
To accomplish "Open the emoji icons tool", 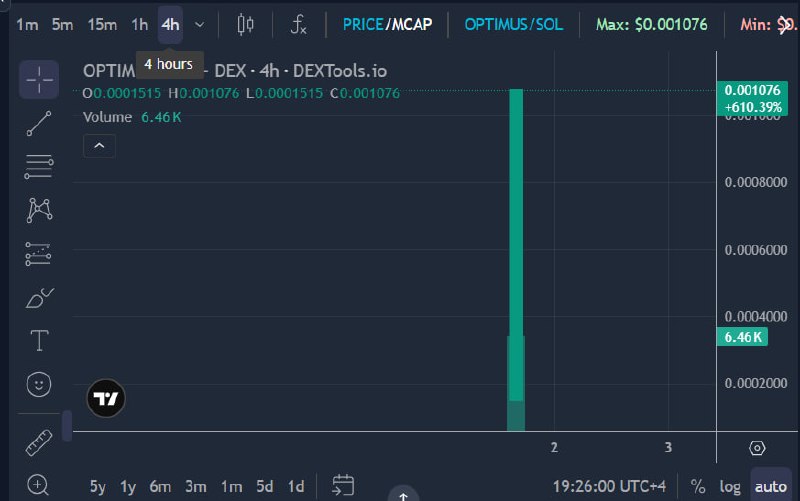I will [x=39, y=384].
